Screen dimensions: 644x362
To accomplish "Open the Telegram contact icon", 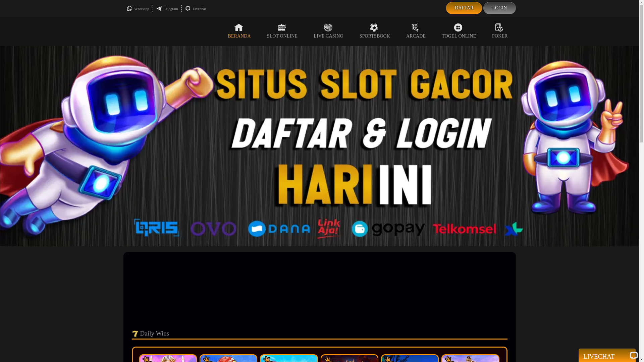I will click(159, 9).
